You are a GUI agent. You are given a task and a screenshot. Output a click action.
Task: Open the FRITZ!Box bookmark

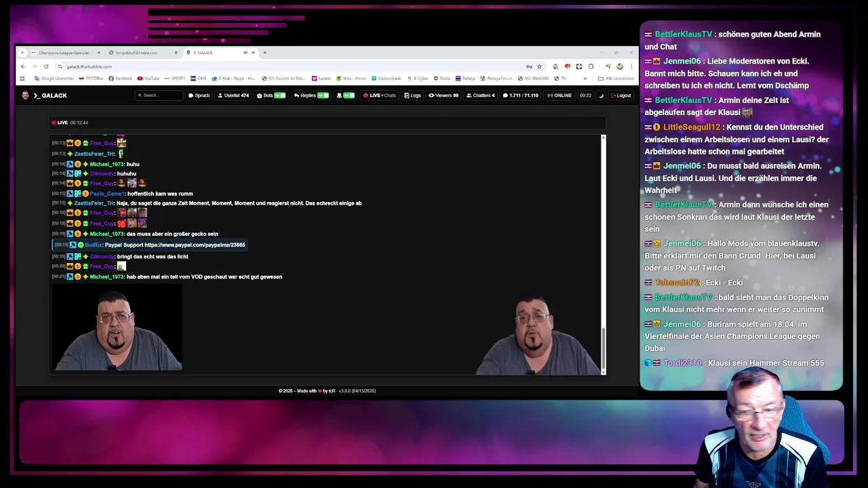pyautogui.click(x=91, y=79)
